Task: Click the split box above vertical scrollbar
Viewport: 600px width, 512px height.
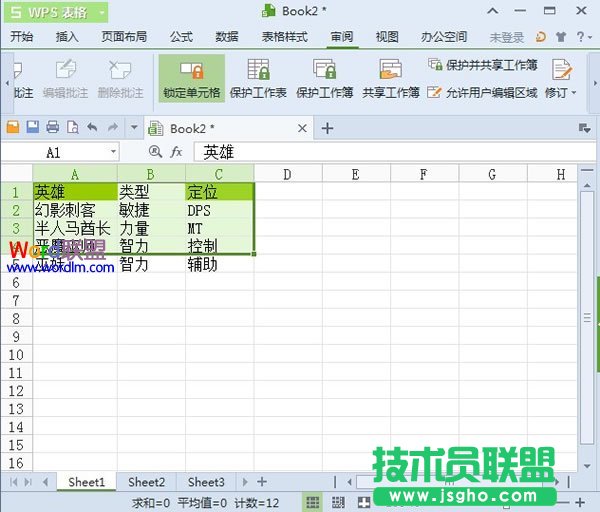Action: pos(587,170)
